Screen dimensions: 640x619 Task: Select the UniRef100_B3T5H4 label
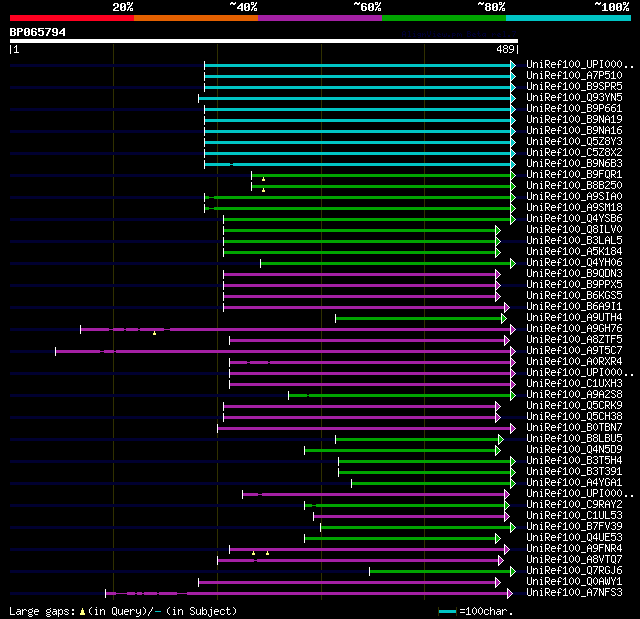[574, 461]
